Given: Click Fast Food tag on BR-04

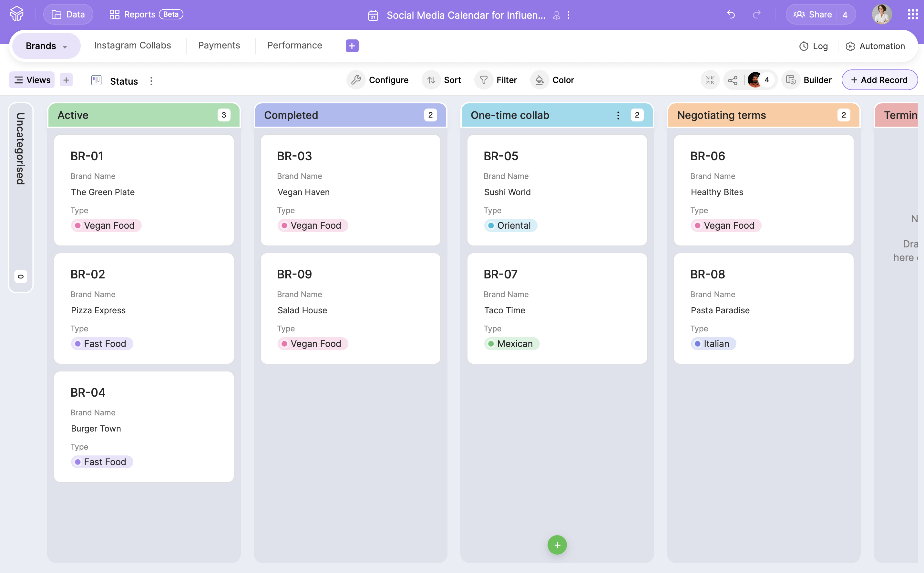Looking at the screenshot, I should point(102,462).
